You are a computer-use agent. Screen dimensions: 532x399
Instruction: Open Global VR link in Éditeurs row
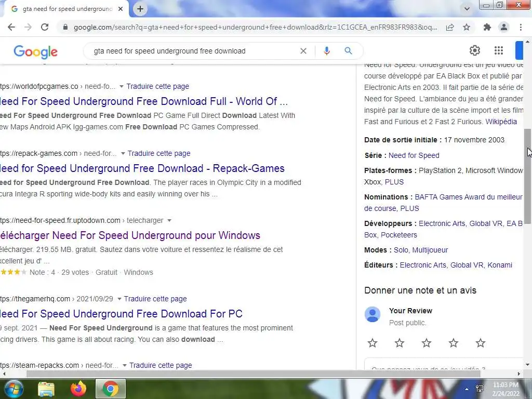coord(467,265)
